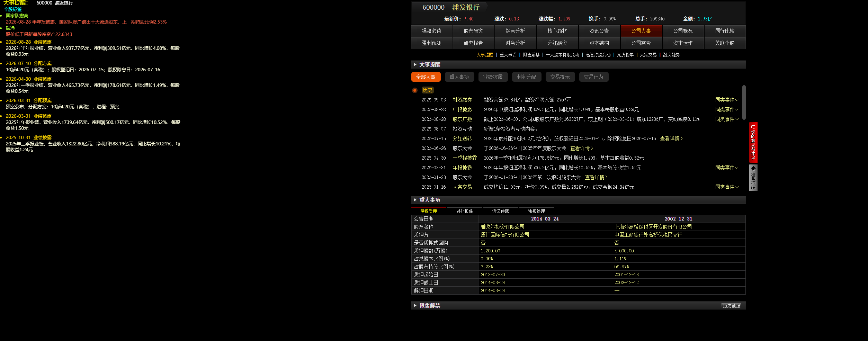Expand 同类事件 for the 融资融券 row
The height and width of the screenshot is (341, 868).
tap(727, 100)
